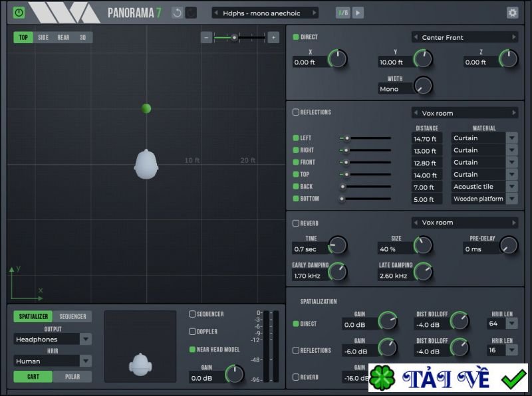This screenshot has height=396, width=532.
Task: Click the zoom out minus button
Action: click(x=207, y=37)
